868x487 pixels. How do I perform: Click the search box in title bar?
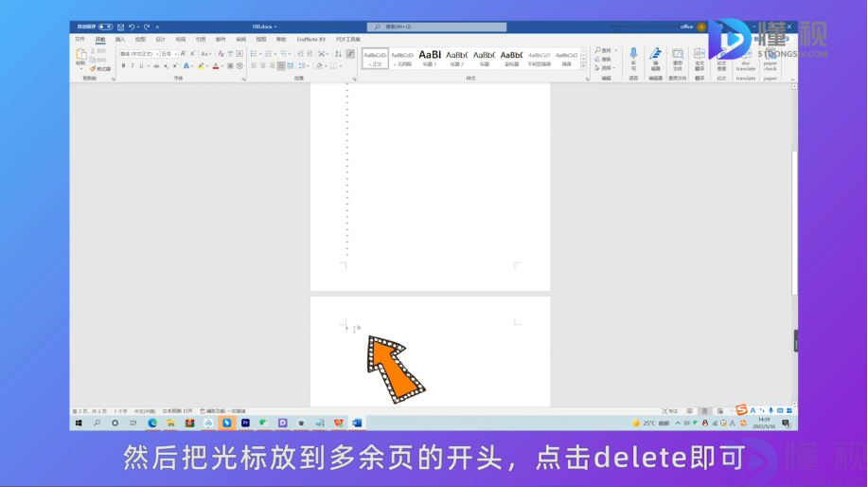(436, 27)
